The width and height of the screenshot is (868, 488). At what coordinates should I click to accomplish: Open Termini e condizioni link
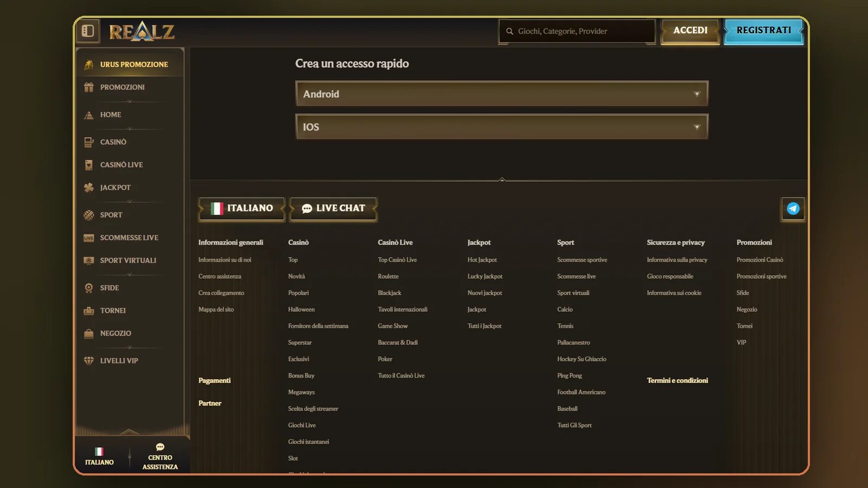(x=677, y=381)
